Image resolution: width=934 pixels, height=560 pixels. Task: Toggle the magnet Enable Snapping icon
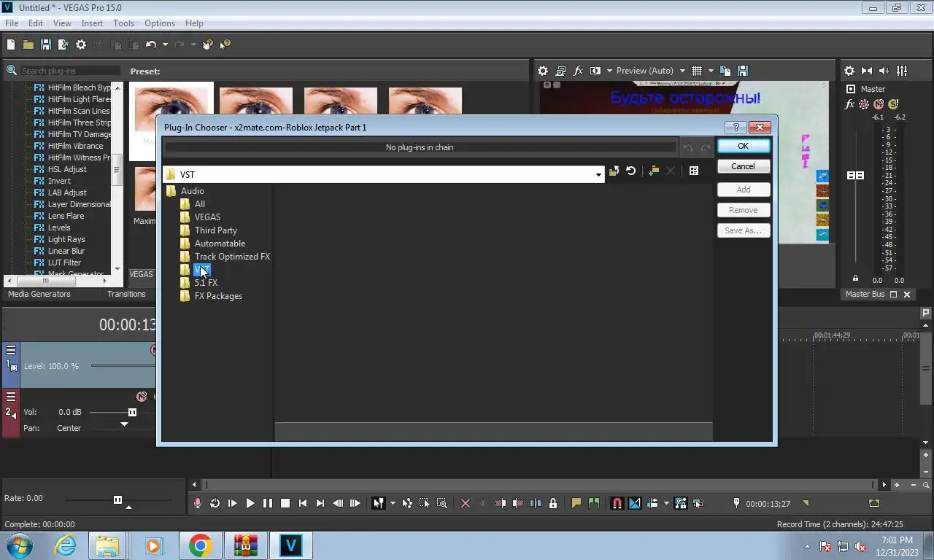[x=617, y=503]
